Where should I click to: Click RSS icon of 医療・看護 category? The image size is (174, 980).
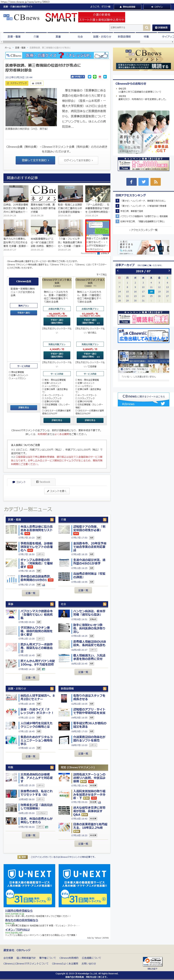[52, 519]
